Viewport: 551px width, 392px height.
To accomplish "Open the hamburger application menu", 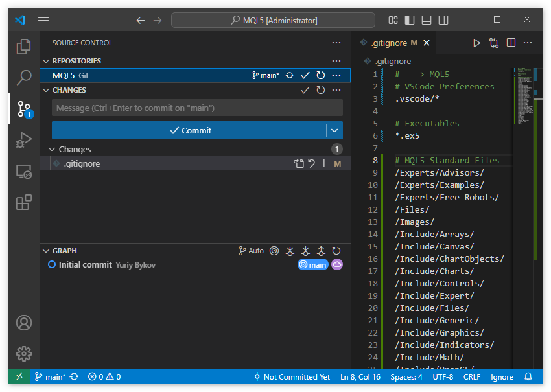I will click(x=43, y=20).
